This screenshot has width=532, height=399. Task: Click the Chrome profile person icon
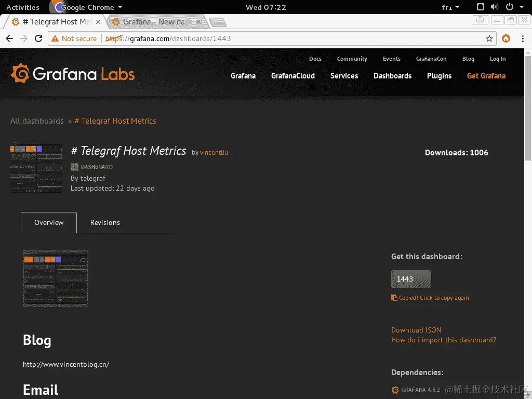click(x=480, y=20)
